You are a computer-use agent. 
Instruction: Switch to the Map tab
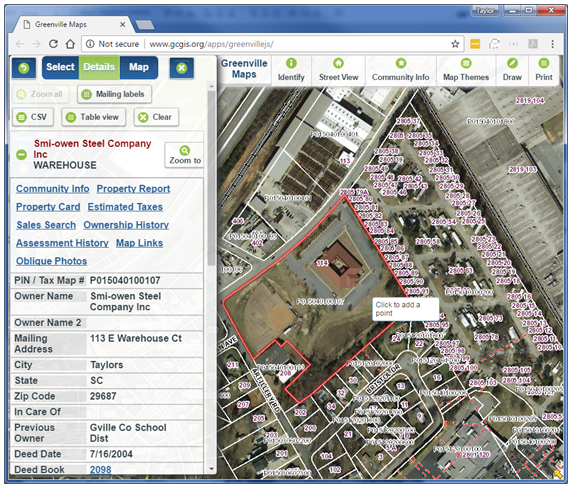point(139,67)
